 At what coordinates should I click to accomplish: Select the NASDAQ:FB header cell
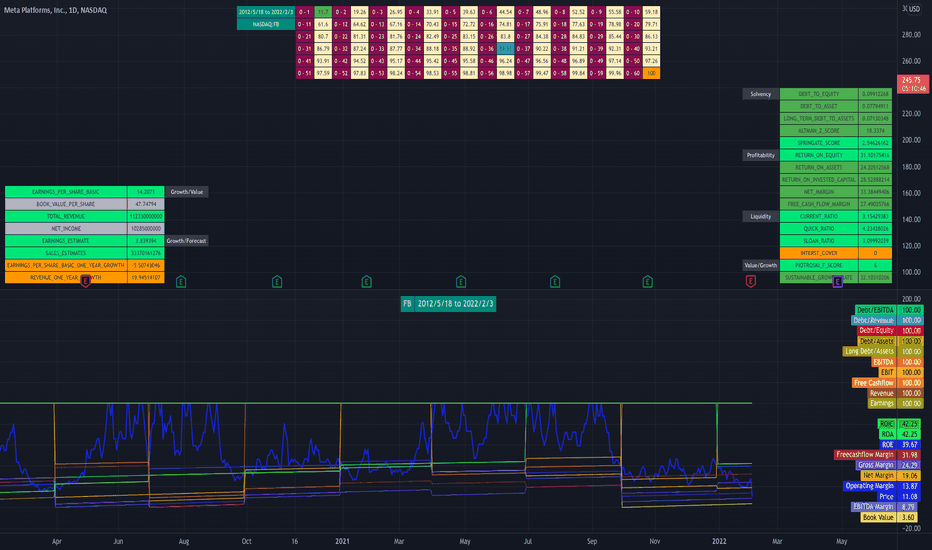(266, 24)
